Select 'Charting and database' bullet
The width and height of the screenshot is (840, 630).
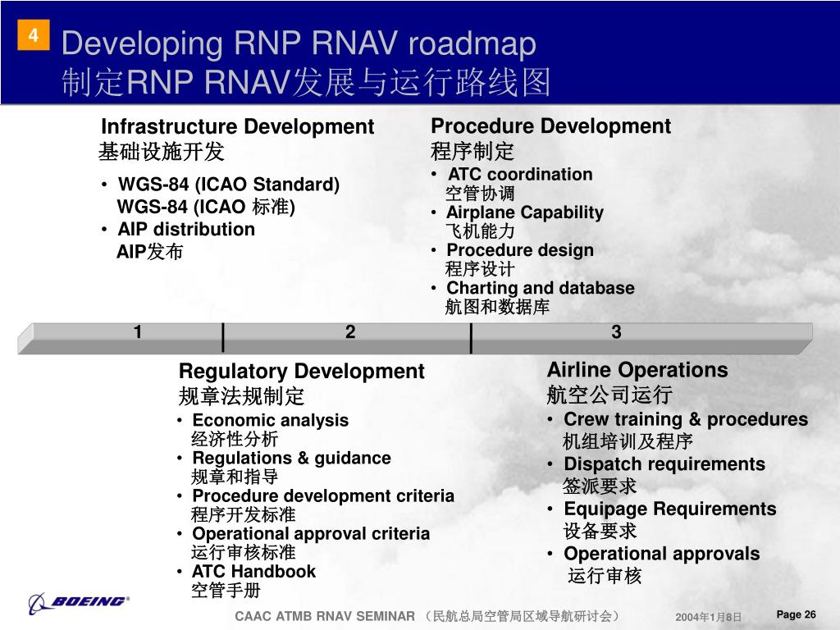[541, 288]
